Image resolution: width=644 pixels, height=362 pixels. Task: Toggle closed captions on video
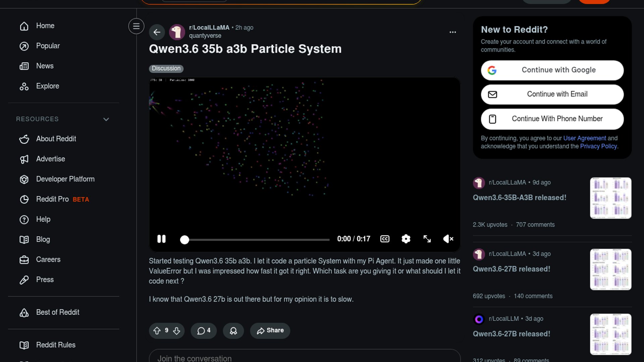tap(385, 239)
